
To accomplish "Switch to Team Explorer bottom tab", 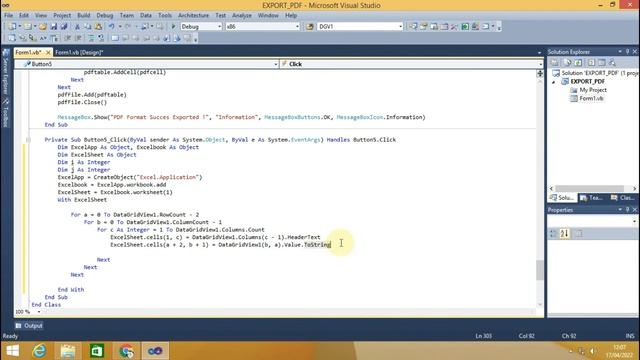I will click(591, 198).
